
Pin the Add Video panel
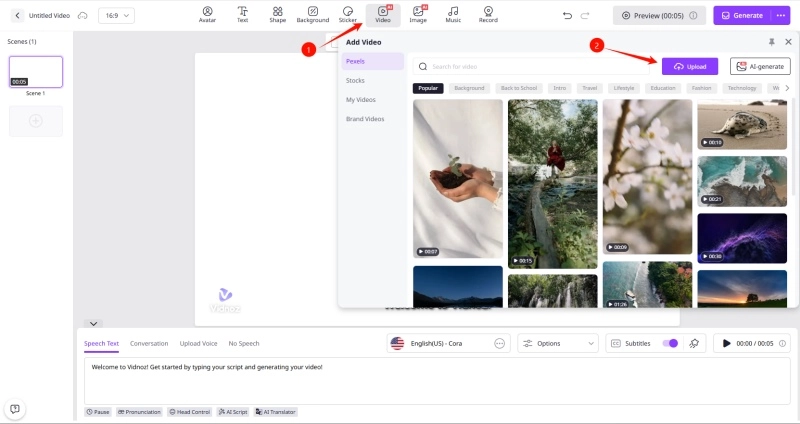coord(771,42)
